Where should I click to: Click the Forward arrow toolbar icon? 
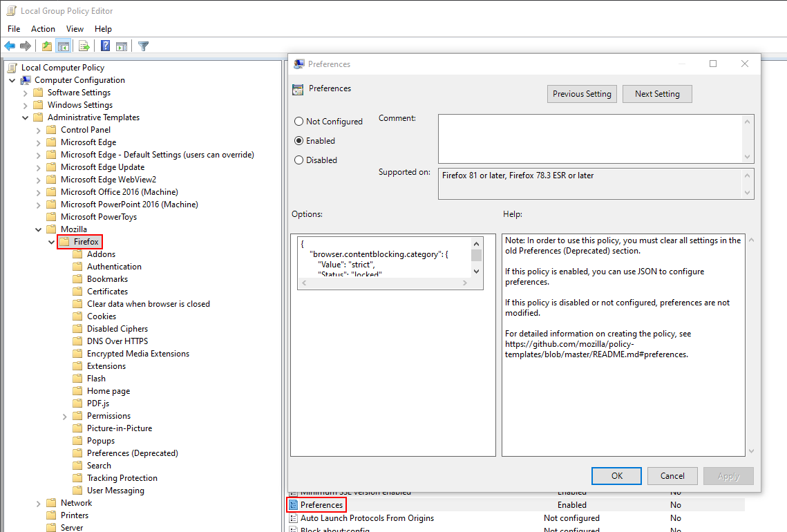[25, 46]
